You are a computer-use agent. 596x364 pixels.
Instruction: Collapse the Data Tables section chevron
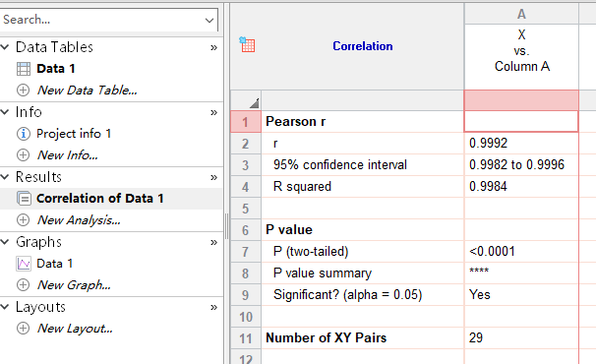[x=5, y=47]
